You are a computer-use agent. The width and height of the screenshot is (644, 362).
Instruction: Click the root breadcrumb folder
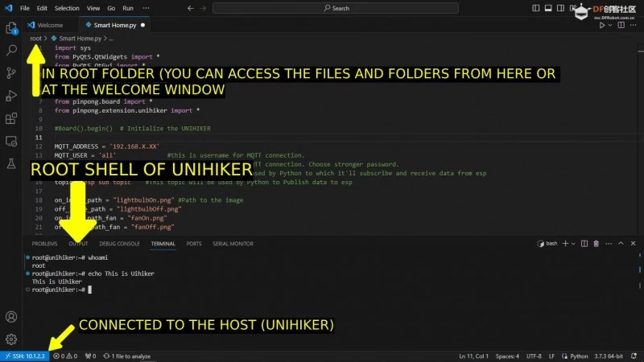pyautogui.click(x=35, y=38)
